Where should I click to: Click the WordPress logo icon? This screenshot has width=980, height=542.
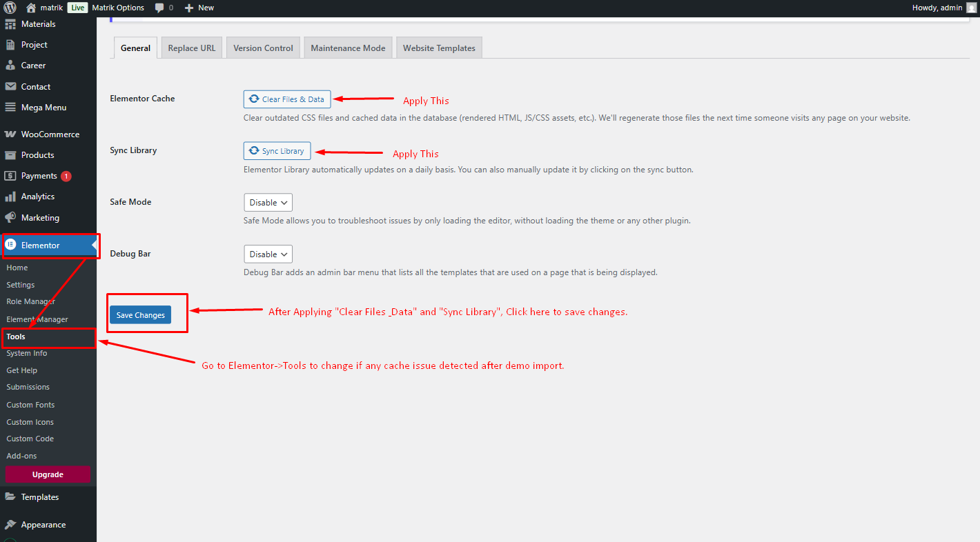click(x=10, y=8)
